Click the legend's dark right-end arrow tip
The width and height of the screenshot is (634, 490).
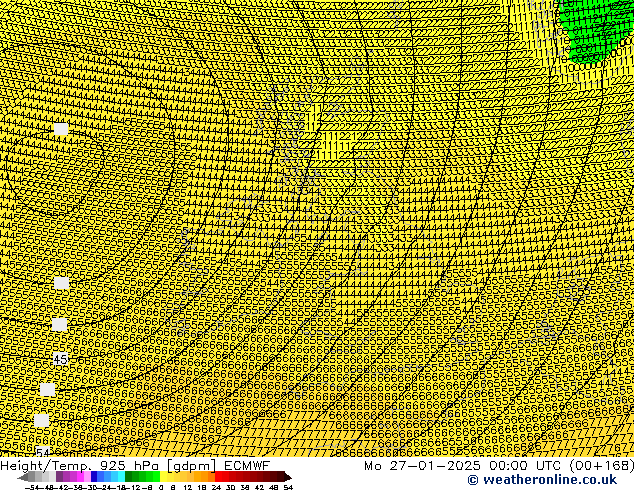point(288,477)
